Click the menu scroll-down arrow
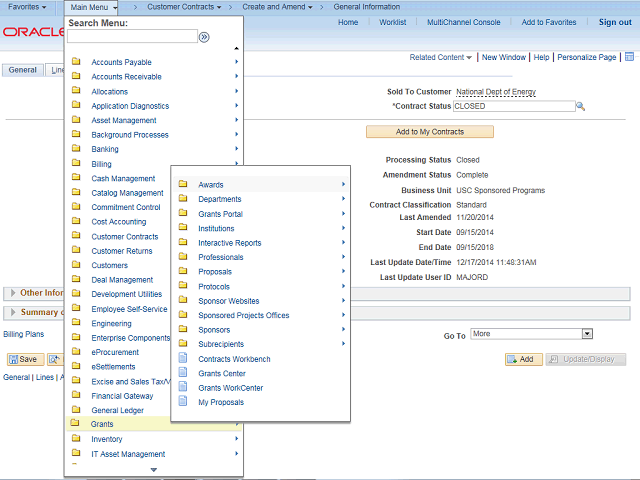Viewport: 640px width, 480px height. point(153,469)
